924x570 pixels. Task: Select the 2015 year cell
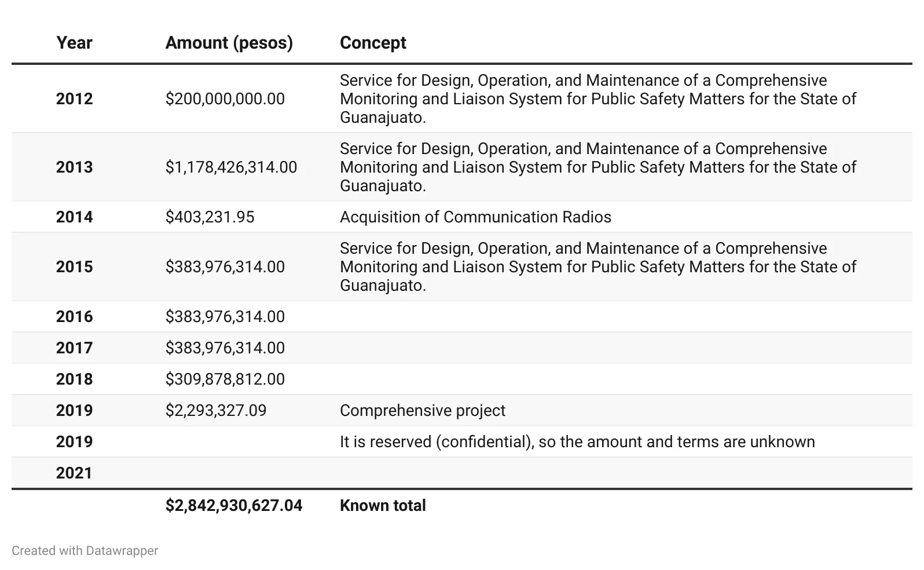(x=74, y=267)
